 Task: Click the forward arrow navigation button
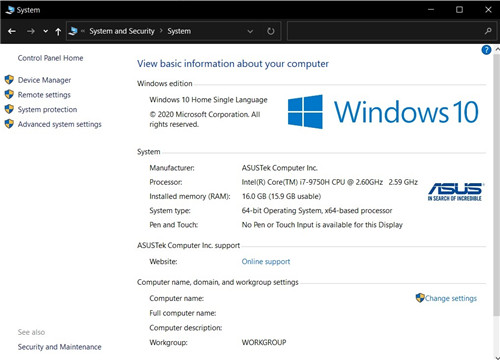point(31,31)
